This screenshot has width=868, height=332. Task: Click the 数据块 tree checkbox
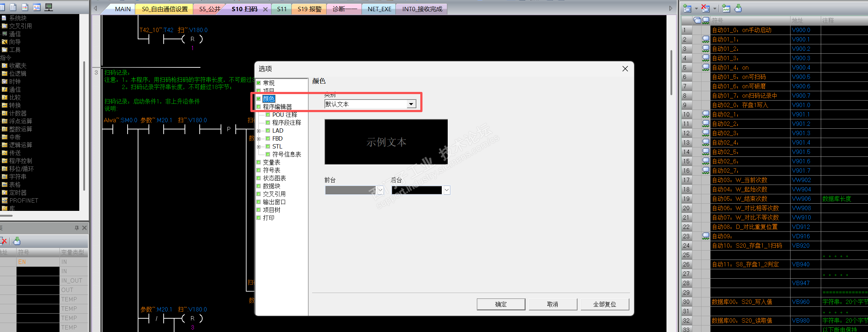click(x=258, y=186)
